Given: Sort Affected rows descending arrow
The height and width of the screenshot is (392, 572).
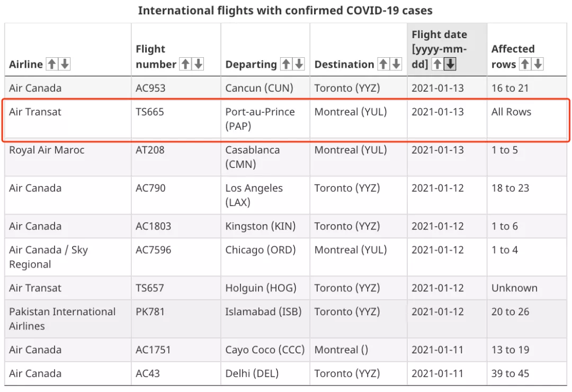Looking at the screenshot, I should tap(538, 64).
